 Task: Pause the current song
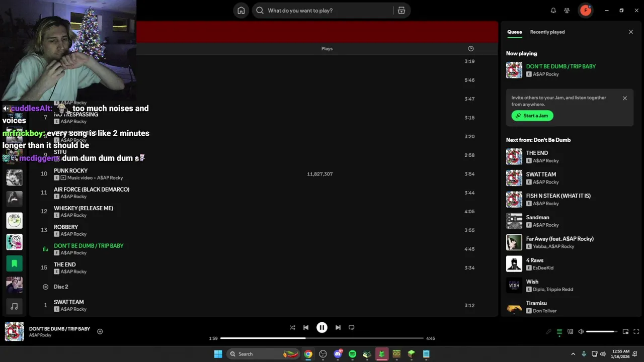[x=322, y=327]
